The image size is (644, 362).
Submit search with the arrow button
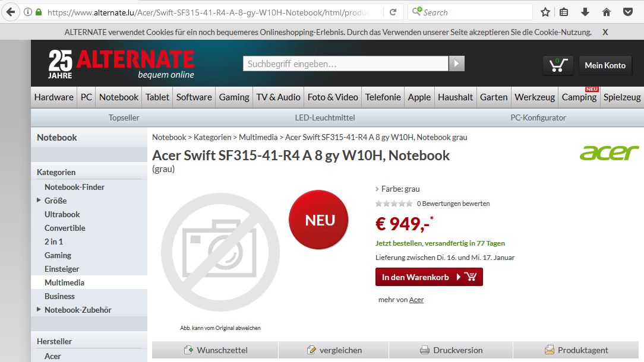tap(456, 63)
